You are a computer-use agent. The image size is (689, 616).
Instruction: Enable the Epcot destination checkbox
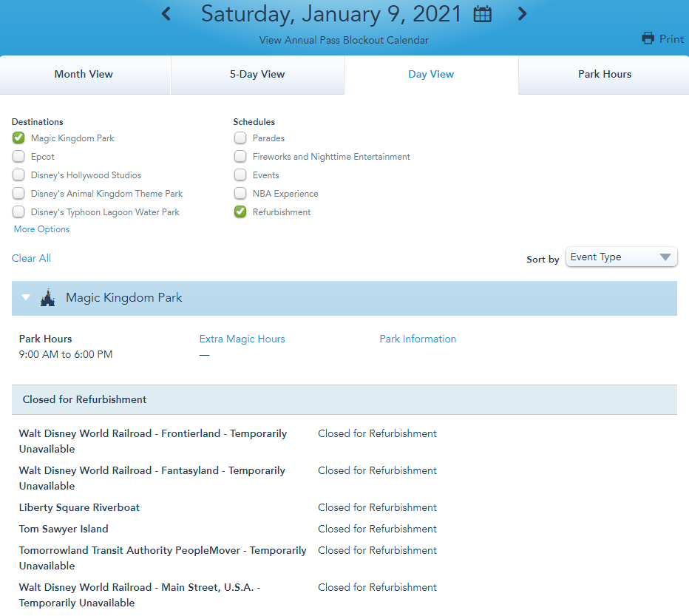click(18, 157)
